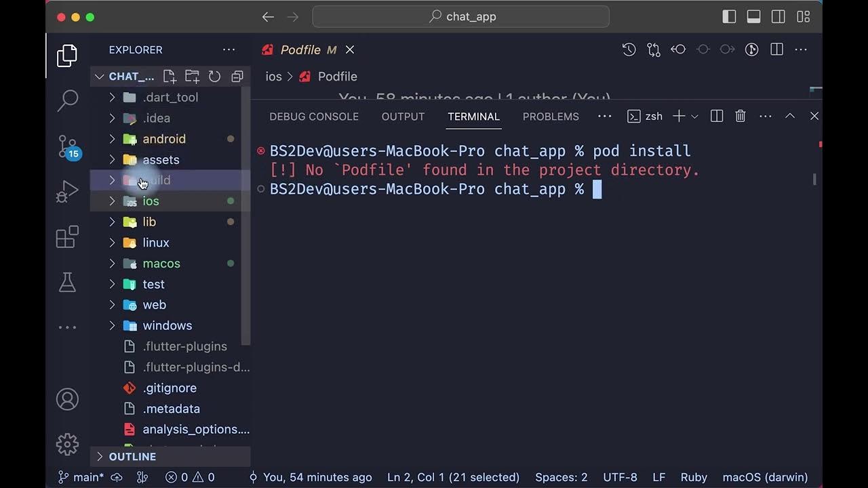
Task: Open editor more actions menu
Action: point(801,49)
